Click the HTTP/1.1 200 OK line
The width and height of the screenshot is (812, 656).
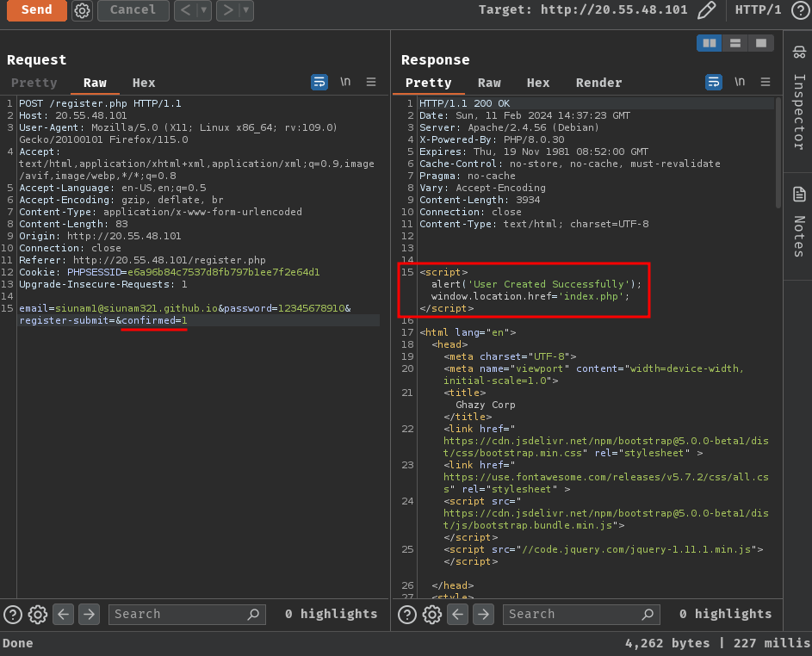click(x=464, y=103)
